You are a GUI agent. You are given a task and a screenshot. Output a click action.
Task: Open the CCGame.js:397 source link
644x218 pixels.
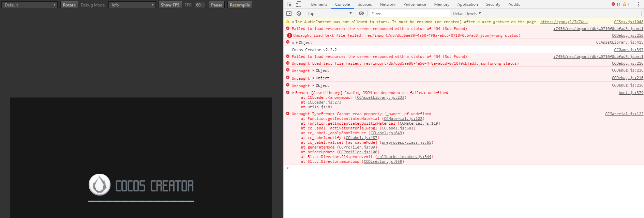click(629, 50)
